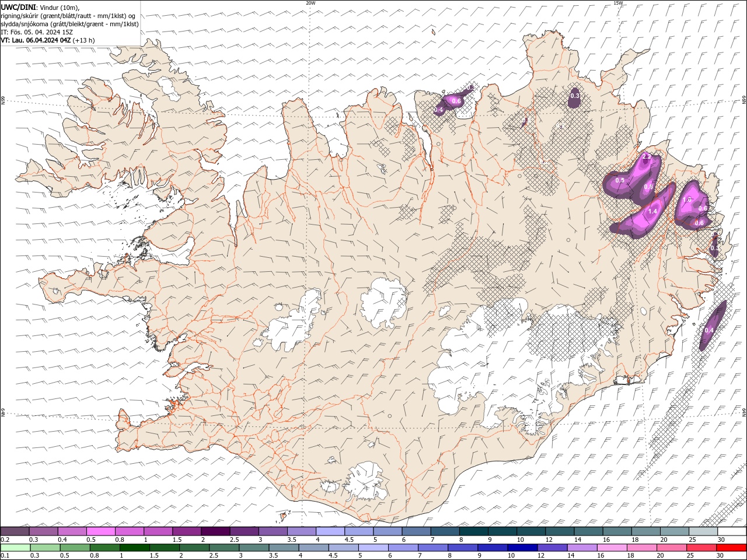Click the 'slydda/snjókoma' legend description line
747x560 pixels.
point(69,24)
